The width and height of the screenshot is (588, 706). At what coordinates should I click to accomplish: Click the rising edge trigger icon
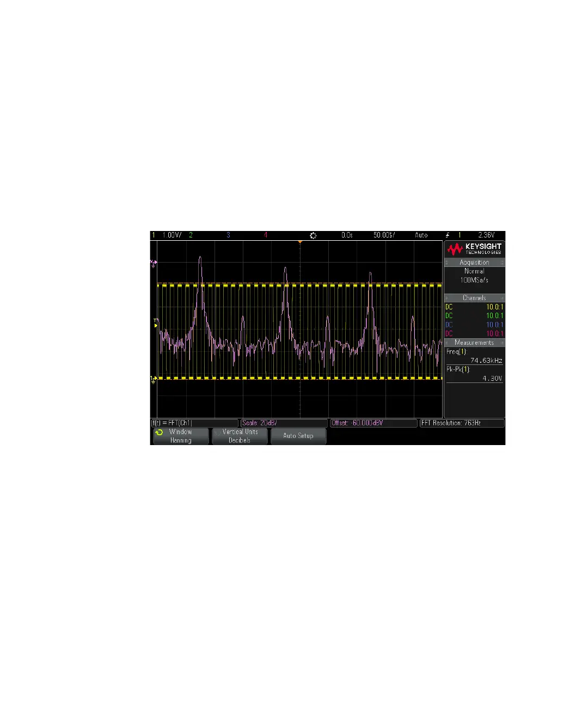pyautogui.click(x=448, y=235)
